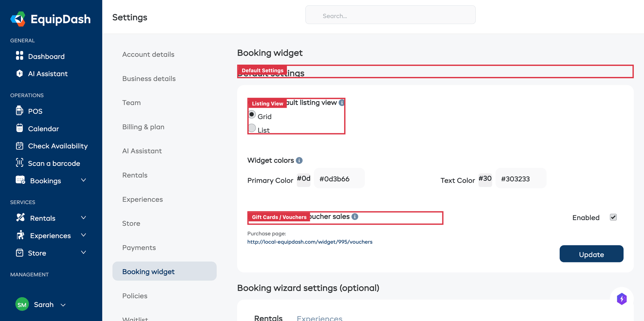Click the EquipDash logo icon
The height and width of the screenshot is (321, 644).
coord(18,19)
